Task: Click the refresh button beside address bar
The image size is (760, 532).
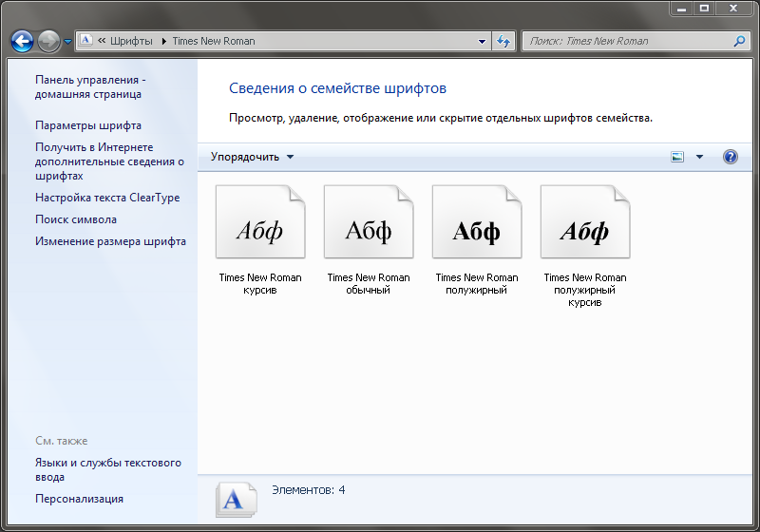Action: pyautogui.click(x=503, y=41)
